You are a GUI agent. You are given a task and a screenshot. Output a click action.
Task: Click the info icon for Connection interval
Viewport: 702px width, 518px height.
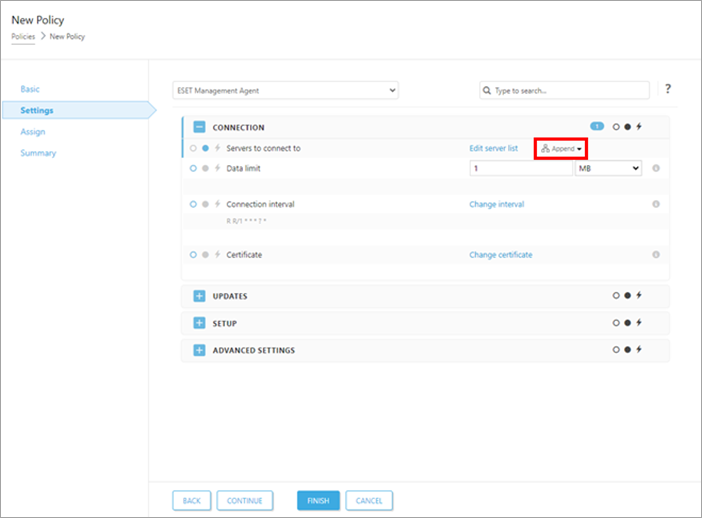[656, 204]
